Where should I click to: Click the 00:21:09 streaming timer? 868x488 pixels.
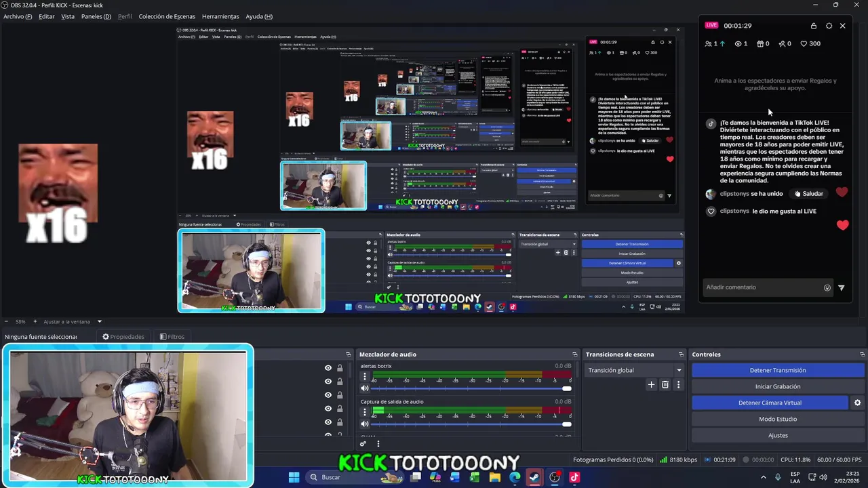(x=719, y=460)
